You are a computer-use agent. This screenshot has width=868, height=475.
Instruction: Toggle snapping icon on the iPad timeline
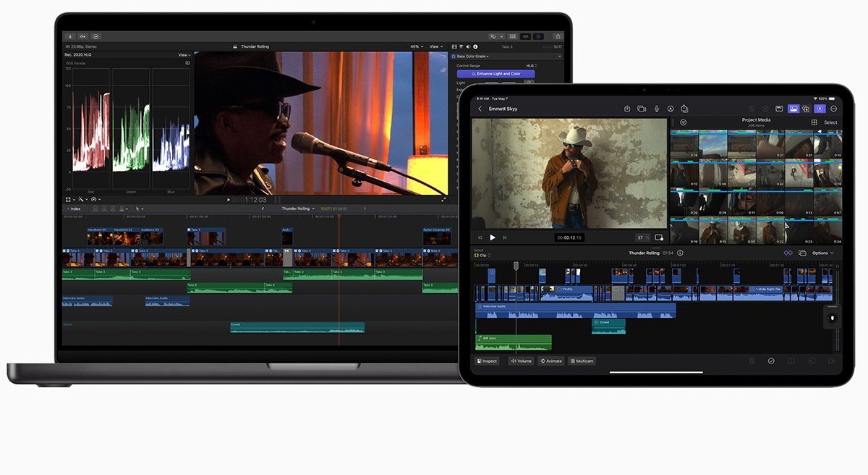tap(788, 253)
